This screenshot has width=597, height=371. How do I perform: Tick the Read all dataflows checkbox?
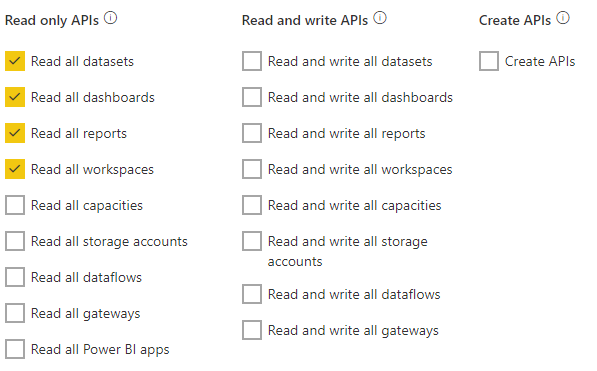[x=15, y=277]
